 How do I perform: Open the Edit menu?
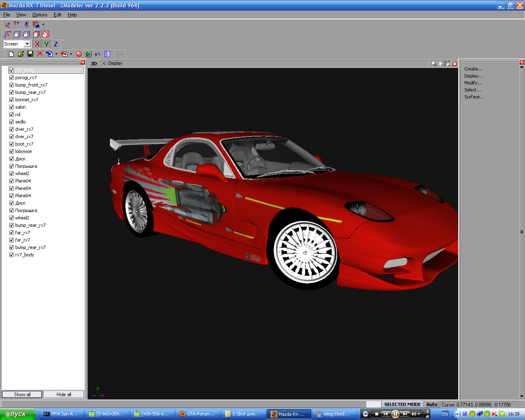(57, 15)
